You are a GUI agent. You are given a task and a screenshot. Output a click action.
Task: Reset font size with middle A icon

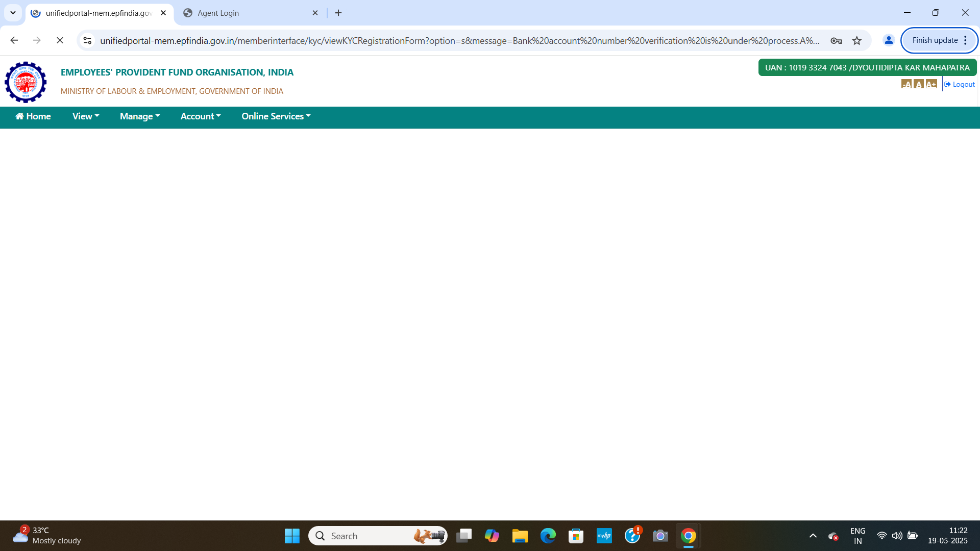click(x=918, y=84)
